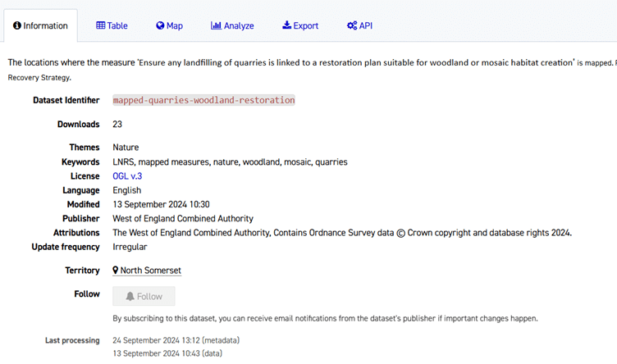Click the bar chart icon for Analyze
Viewport: 617px width, 364px height.
point(216,25)
